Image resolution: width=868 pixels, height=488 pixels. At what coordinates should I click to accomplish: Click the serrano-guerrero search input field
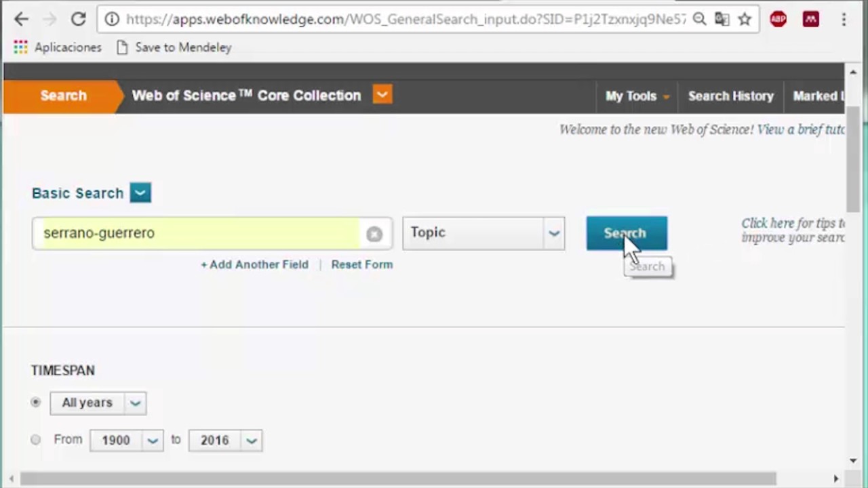(197, 233)
